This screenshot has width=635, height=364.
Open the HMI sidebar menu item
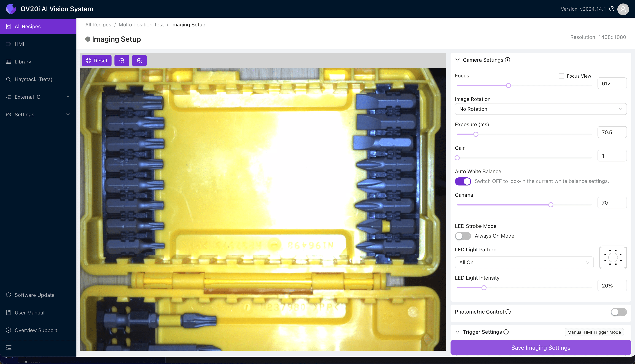point(19,44)
